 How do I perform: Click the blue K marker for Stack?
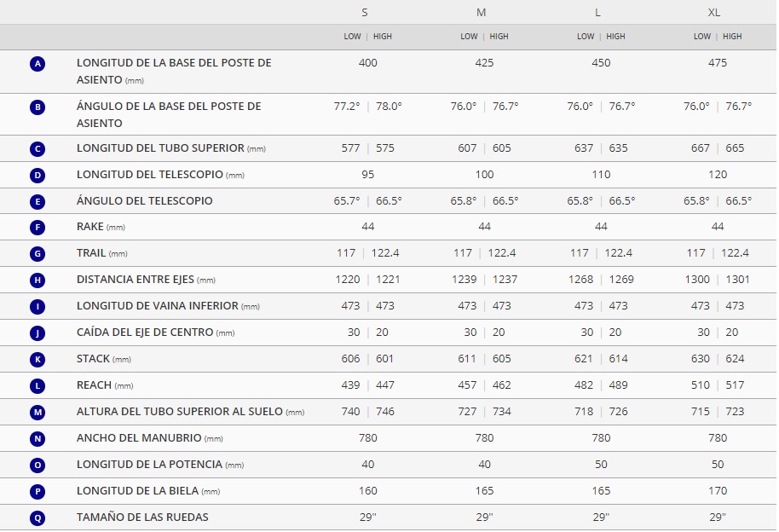[x=38, y=359]
